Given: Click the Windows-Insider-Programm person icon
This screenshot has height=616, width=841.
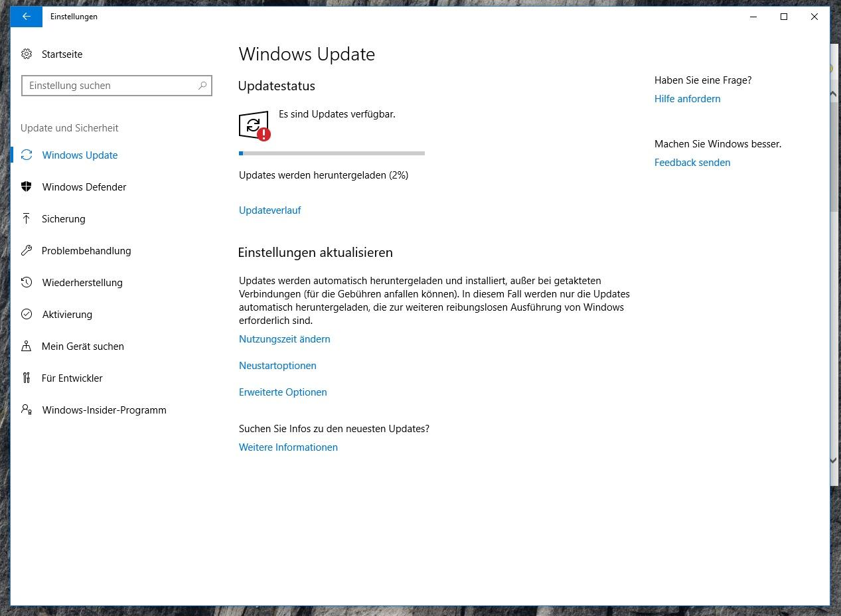Looking at the screenshot, I should tap(27, 410).
